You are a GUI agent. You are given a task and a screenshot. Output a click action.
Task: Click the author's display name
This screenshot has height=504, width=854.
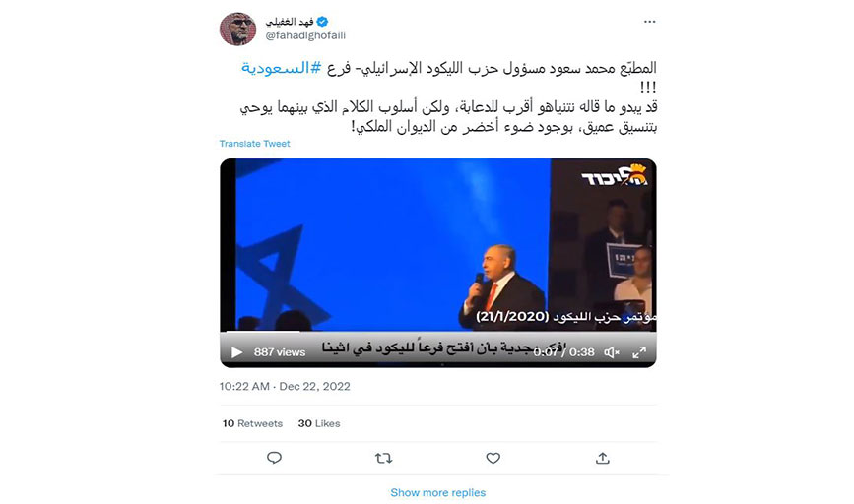pyautogui.click(x=290, y=22)
